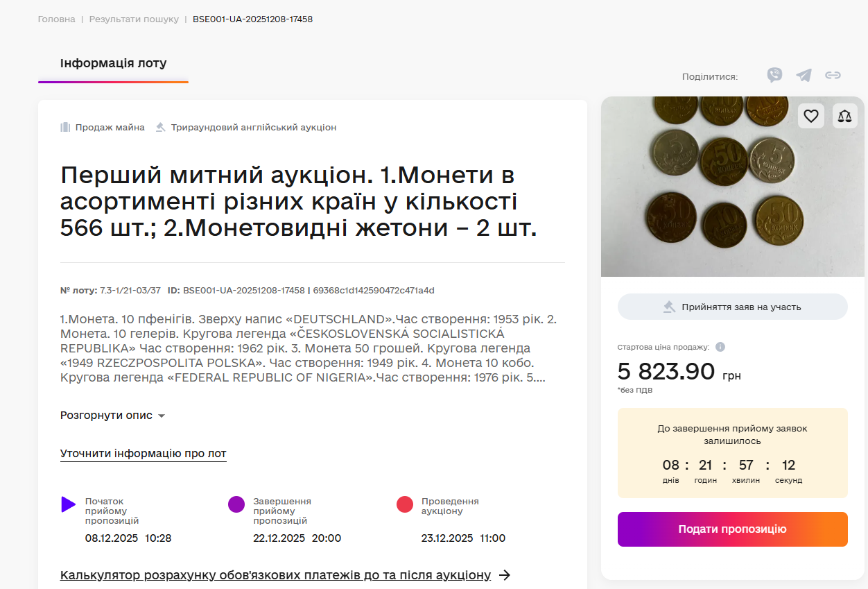Share lot via Viber icon
868x589 pixels.
click(774, 76)
